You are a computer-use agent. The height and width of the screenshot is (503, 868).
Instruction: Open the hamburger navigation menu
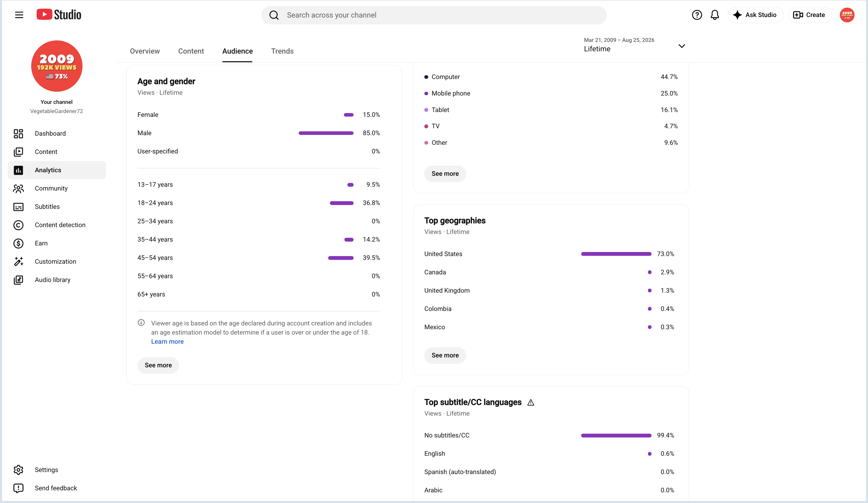click(x=19, y=15)
